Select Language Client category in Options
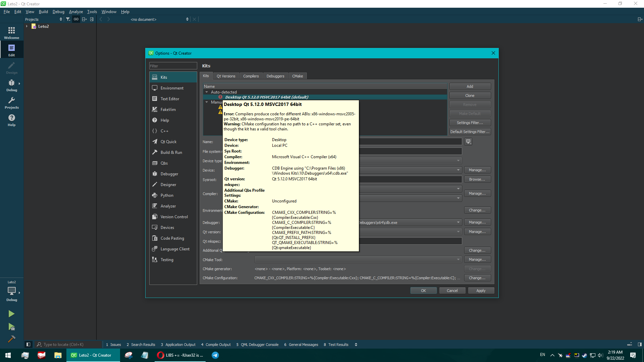 pos(173,249)
